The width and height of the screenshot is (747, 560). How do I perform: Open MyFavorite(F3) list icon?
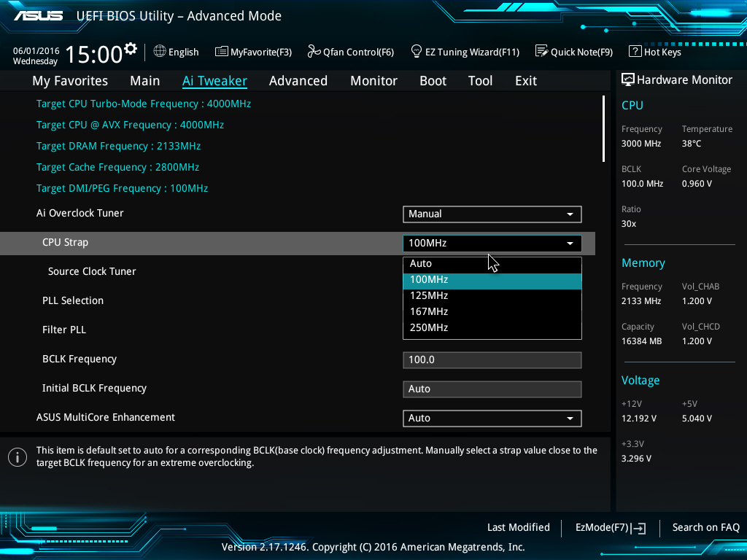tap(222, 52)
